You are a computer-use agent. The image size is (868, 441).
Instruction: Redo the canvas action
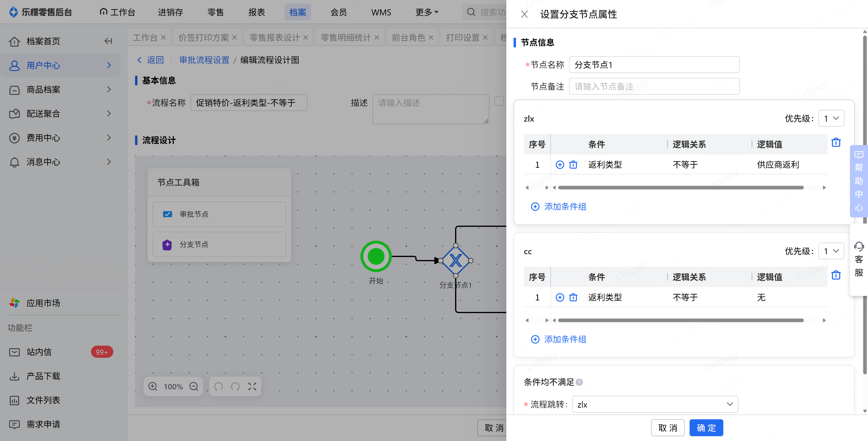tap(235, 386)
